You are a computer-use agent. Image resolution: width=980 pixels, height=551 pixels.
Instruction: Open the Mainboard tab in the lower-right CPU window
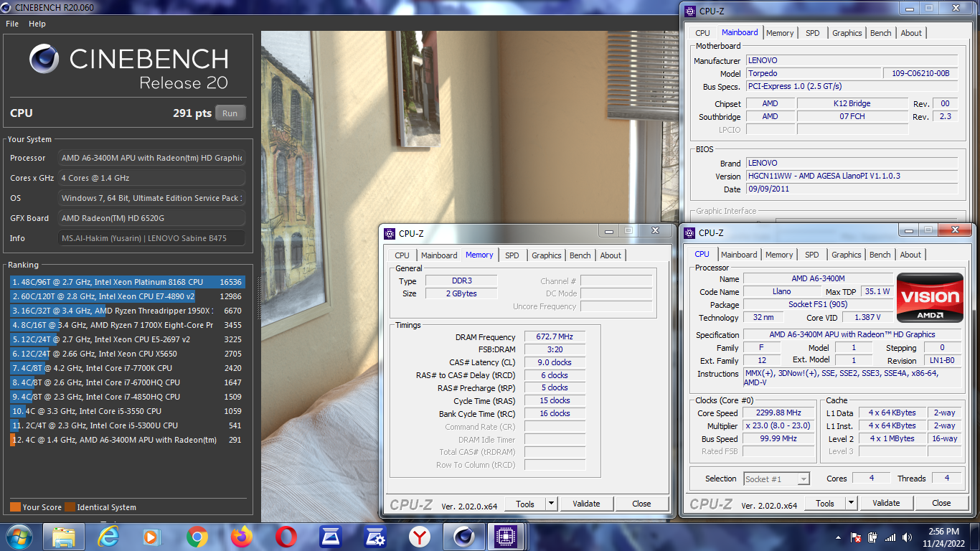[739, 255]
